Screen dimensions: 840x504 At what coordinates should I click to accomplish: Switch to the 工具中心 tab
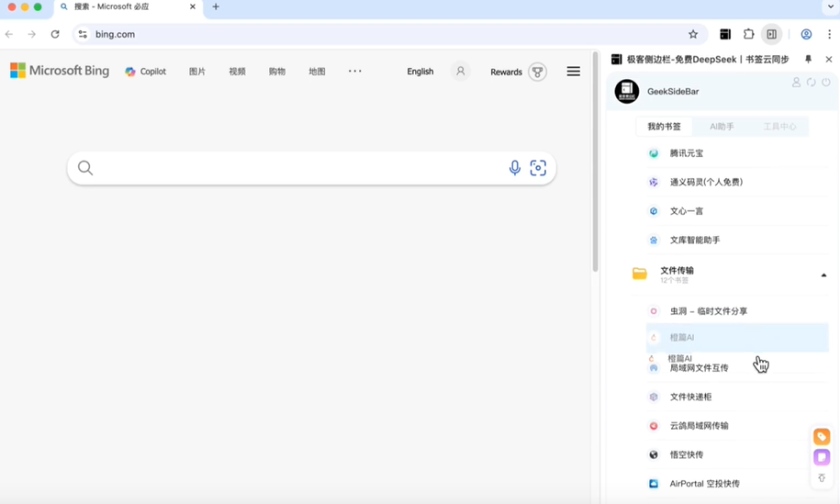(779, 127)
